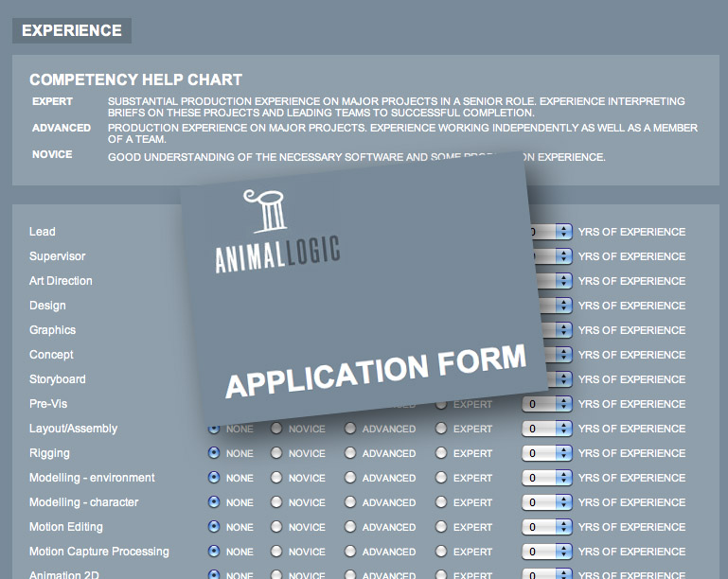The height and width of the screenshot is (579, 728).
Task: Open Concept years of experience dropdown
Action: 558,355
